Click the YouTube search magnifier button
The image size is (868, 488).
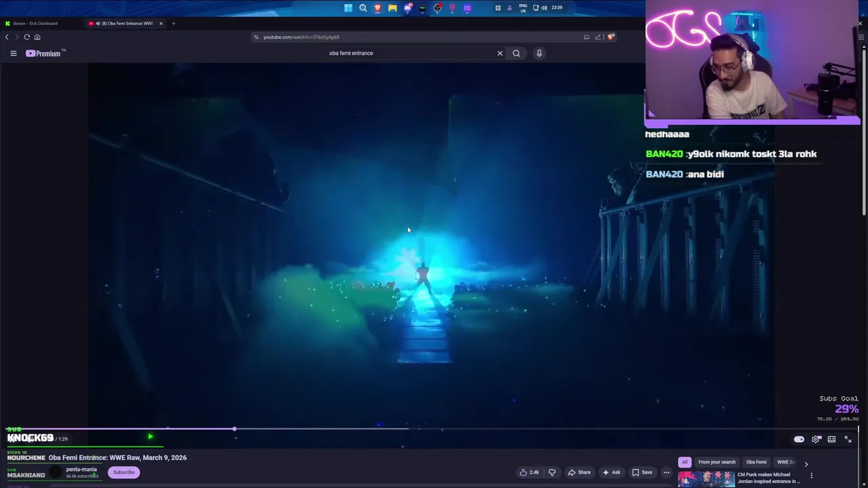tap(516, 53)
